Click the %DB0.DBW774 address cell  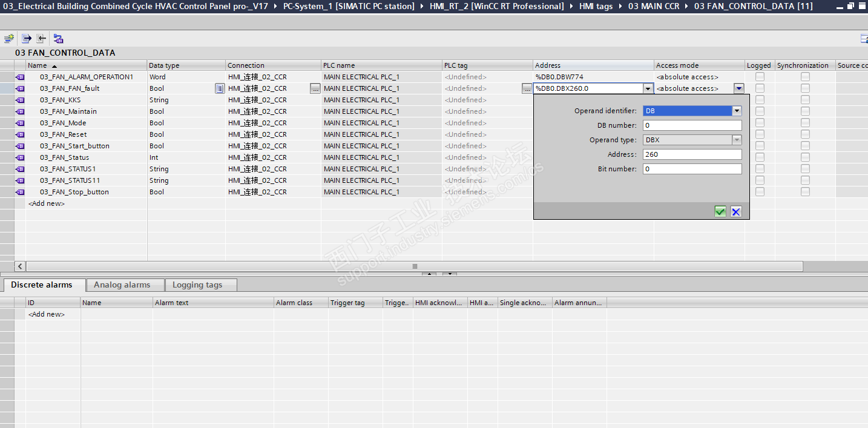pos(593,77)
